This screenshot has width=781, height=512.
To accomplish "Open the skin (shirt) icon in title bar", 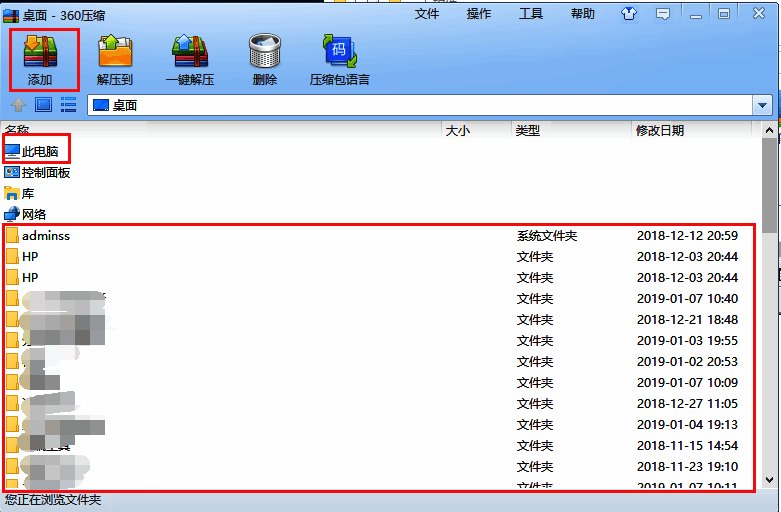I will (x=629, y=14).
